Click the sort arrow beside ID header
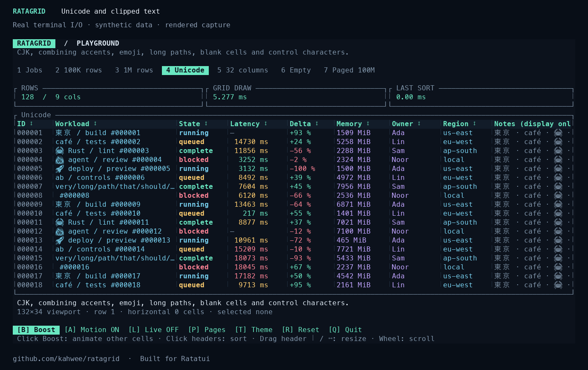Image resolution: width=588 pixels, height=370 pixels. pyautogui.click(x=32, y=124)
